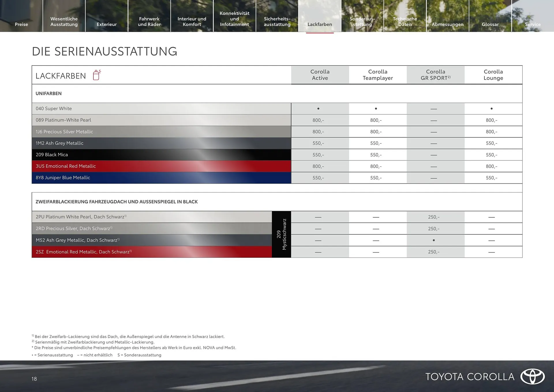The width and height of the screenshot is (554, 392).
Task: Select the Lackfarben tab
Action: tap(320, 24)
